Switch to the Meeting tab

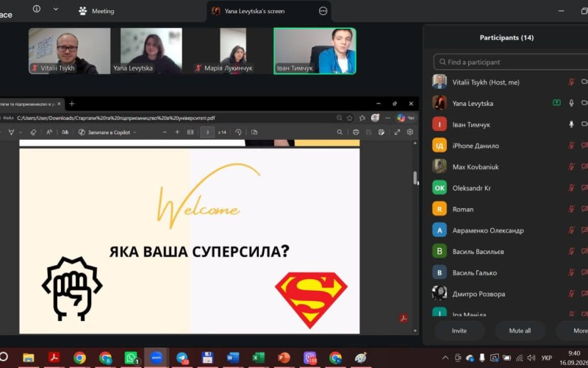click(96, 11)
